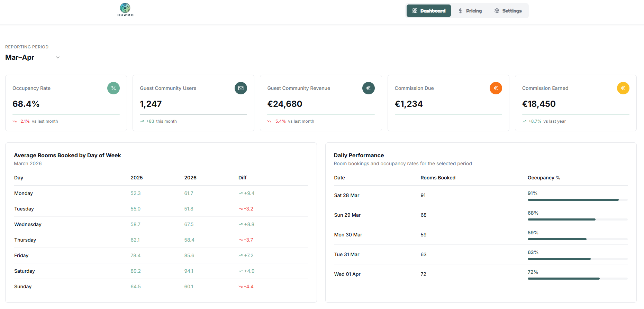Click the Wed 01 Apr occupancy bar
Viewport: 644px width, 309px height.
click(x=577, y=279)
